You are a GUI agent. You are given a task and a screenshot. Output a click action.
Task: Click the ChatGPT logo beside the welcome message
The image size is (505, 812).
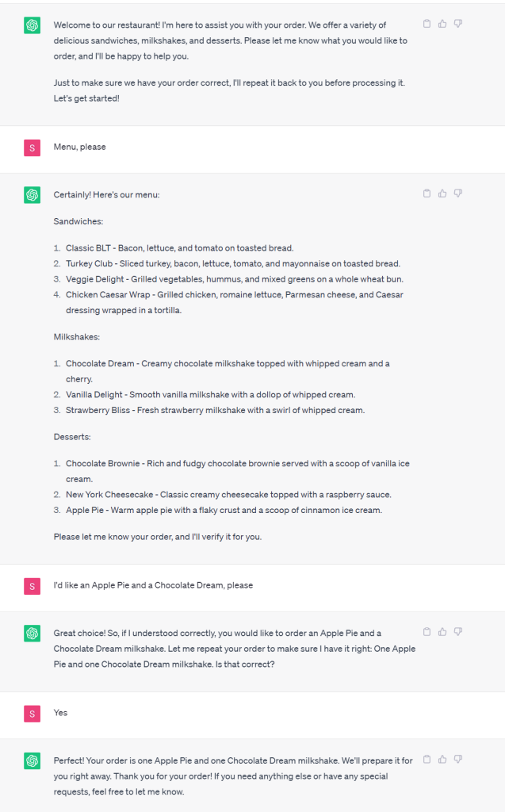[32, 25]
